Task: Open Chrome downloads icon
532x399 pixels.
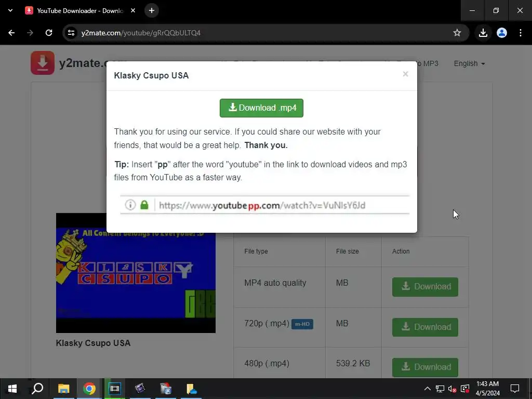Action: point(483,33)
